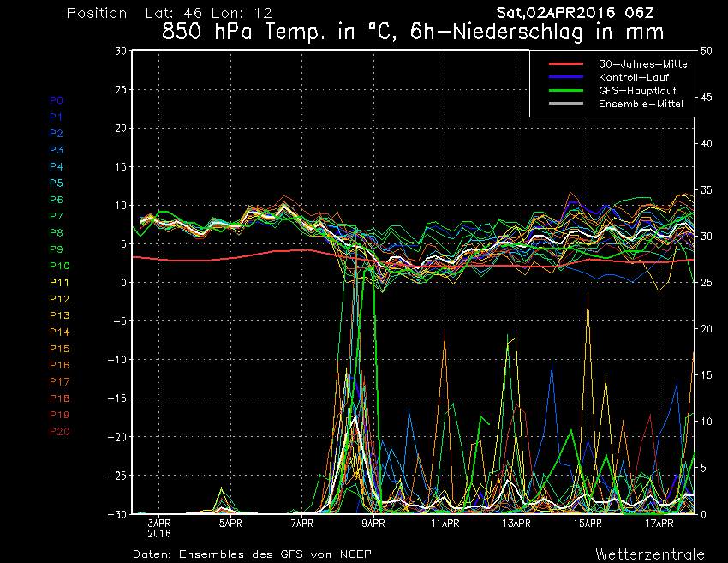The height and width of the screenshot is (563, 728).
Task: Click the blue Kontroll-Lauf legend line
Action: coord(565,77)
